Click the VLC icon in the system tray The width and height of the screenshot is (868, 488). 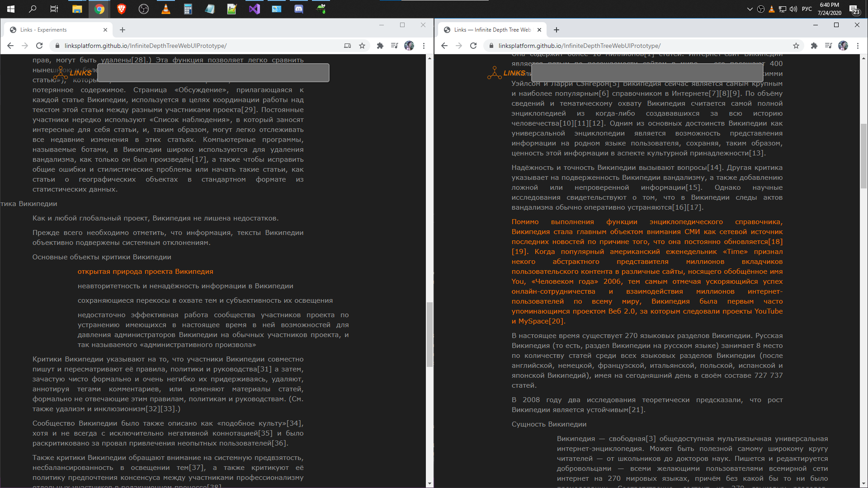tap(772, 9)
